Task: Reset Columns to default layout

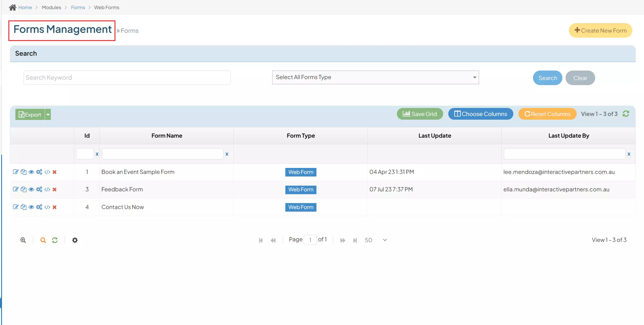Action: tap(547, 114)
